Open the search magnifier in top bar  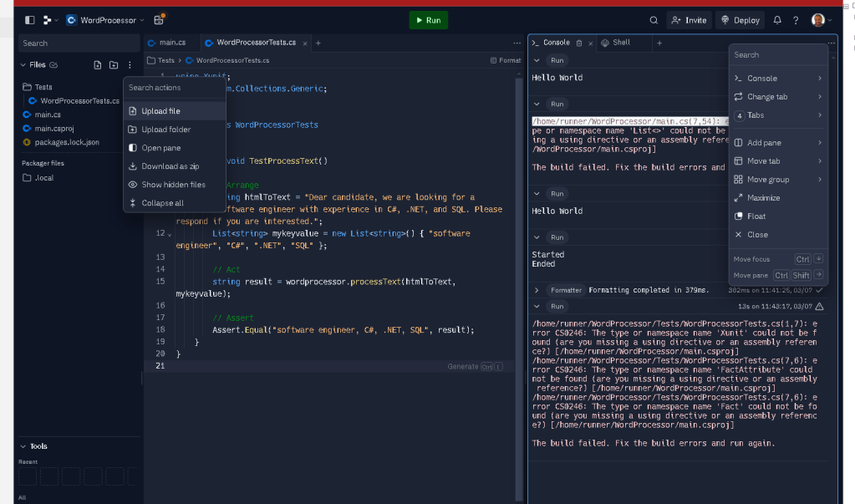click(x=654, y=20)
